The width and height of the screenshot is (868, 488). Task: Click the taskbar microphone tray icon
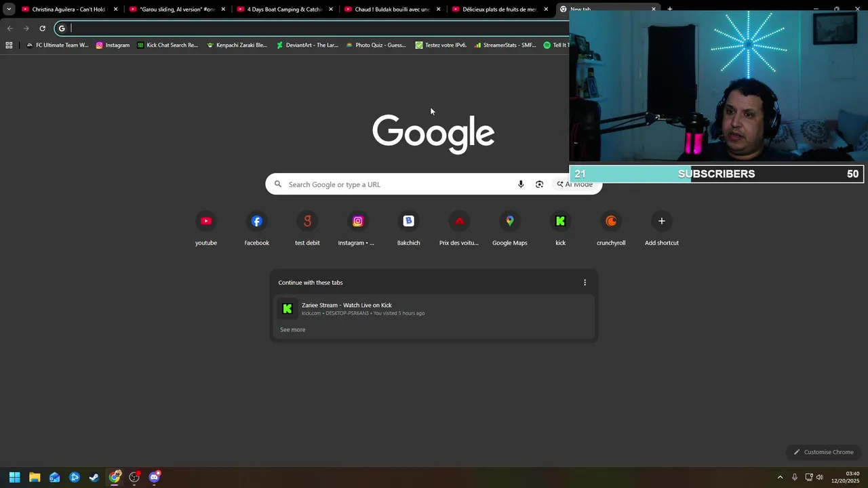[795, 477]
